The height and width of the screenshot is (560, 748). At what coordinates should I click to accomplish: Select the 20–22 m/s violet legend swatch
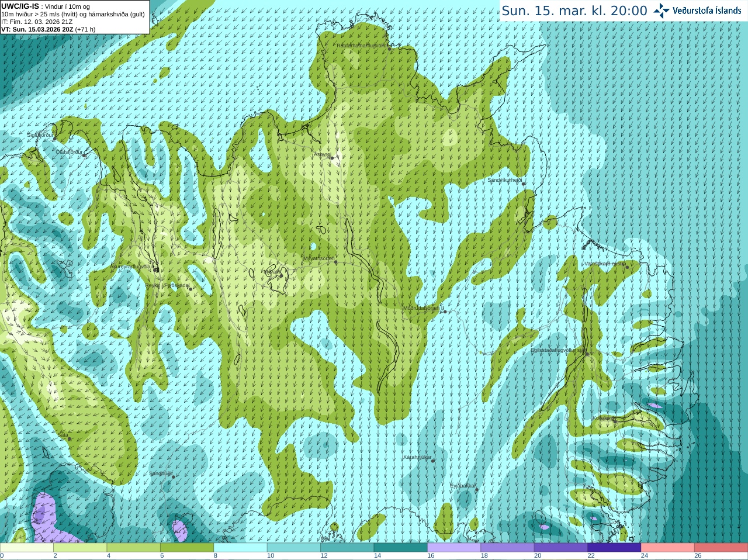[x=561, y=548]
